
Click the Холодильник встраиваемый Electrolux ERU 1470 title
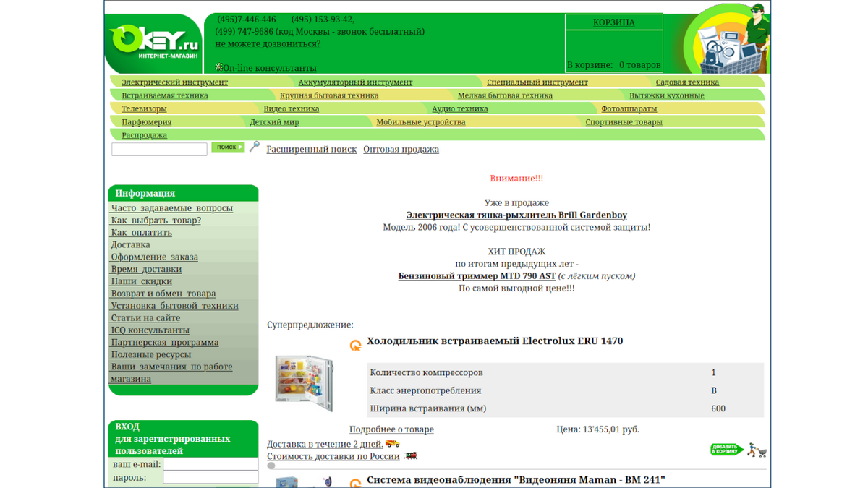click(495, 341)
